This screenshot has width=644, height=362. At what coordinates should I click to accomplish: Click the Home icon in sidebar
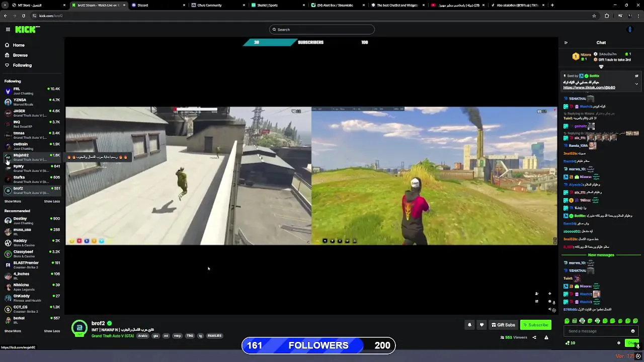tap(7, 45)
